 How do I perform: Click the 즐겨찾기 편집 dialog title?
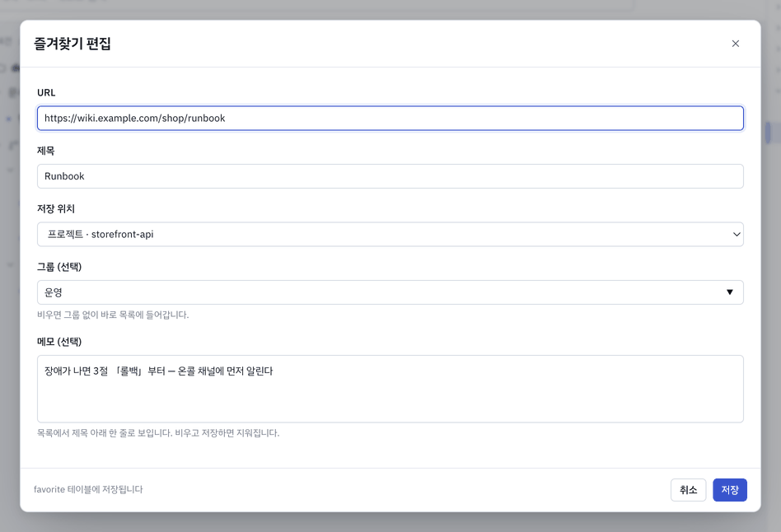[x=72, y=44]
